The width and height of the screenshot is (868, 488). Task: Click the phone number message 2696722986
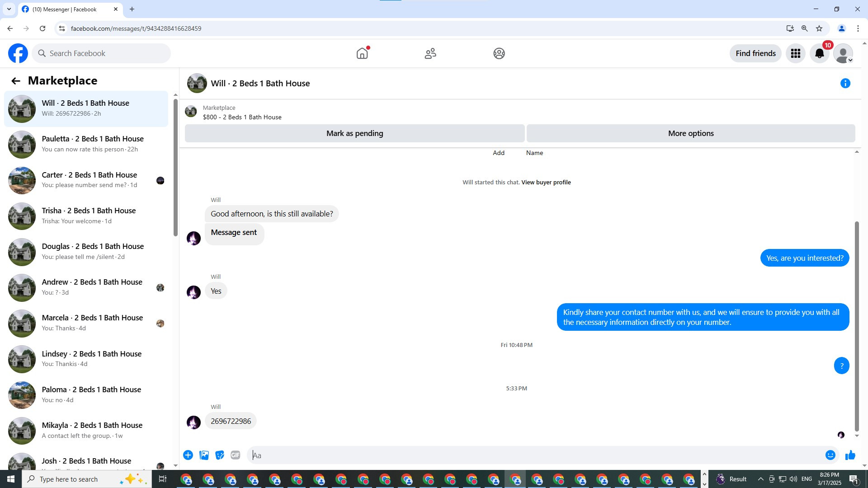tap(231, 421)
